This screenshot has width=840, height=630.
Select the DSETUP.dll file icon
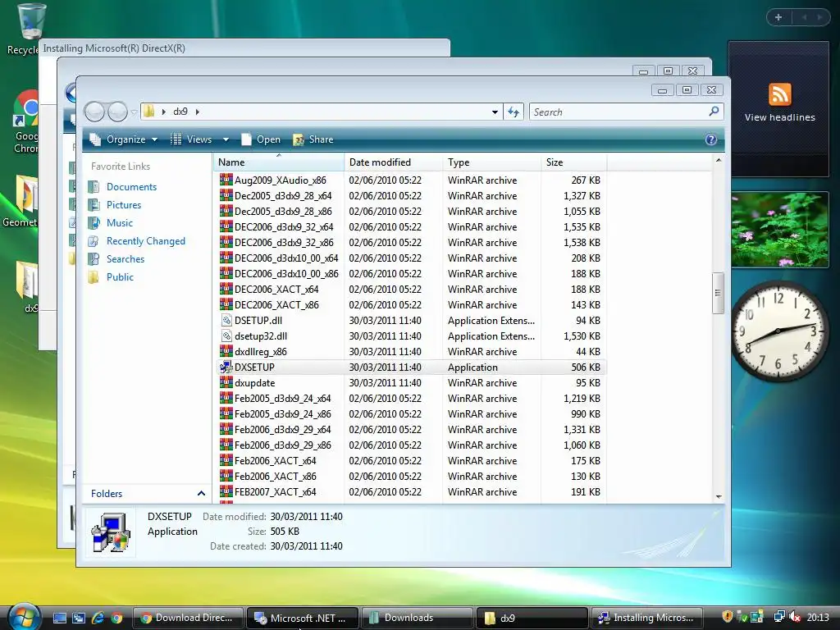pyautogui.click(x=226, y=321)
